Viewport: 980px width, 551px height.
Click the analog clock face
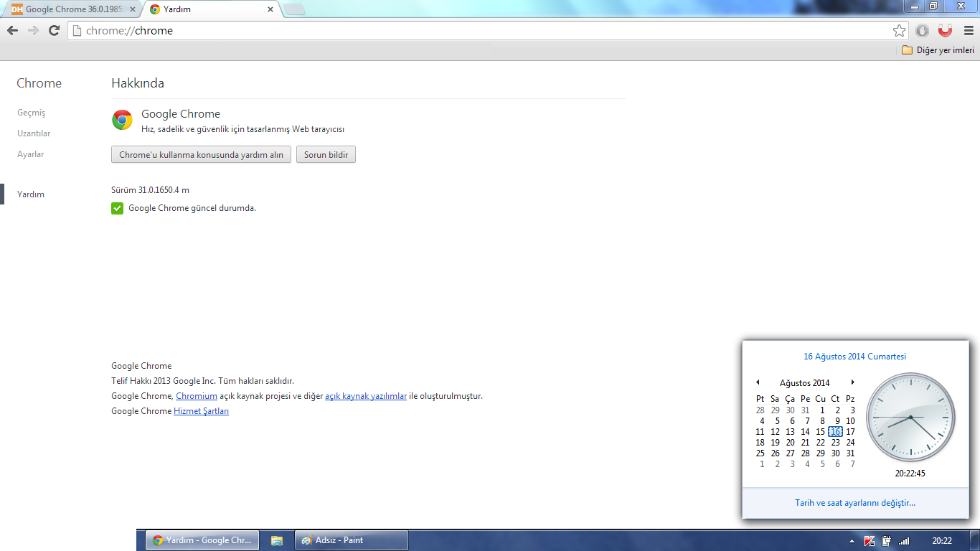[x=910, y=417]
